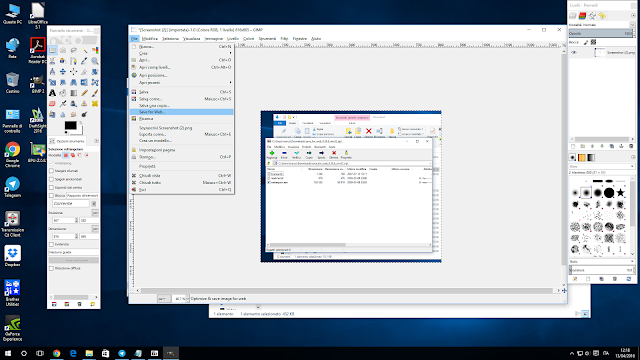
Task: Select the Heal tool
Action: point(95,104)
